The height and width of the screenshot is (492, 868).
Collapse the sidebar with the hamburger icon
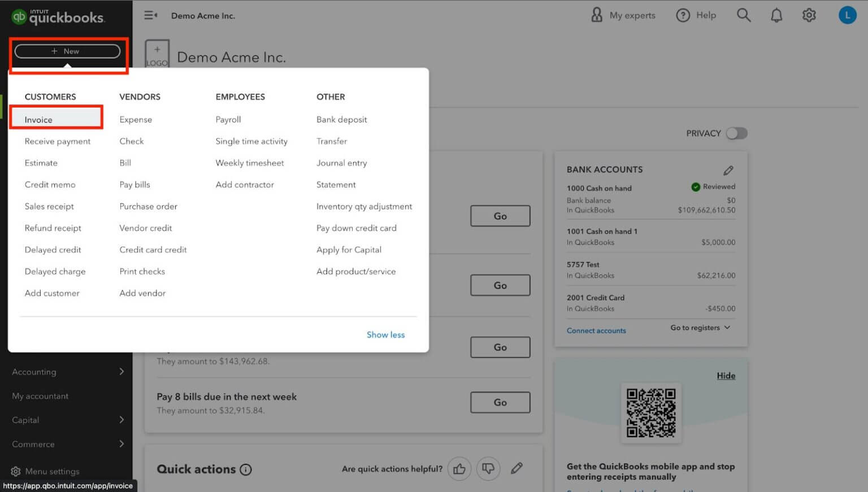150,15
